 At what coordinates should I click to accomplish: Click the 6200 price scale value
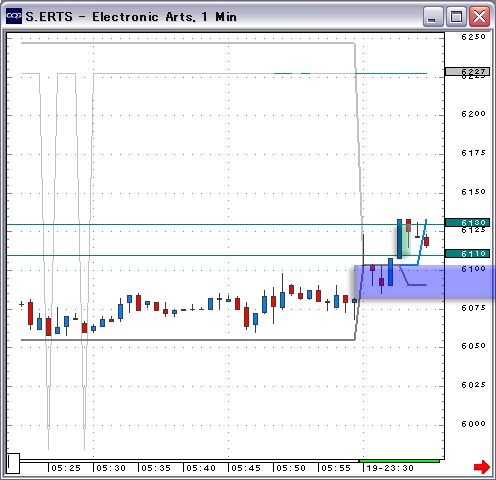473,114
